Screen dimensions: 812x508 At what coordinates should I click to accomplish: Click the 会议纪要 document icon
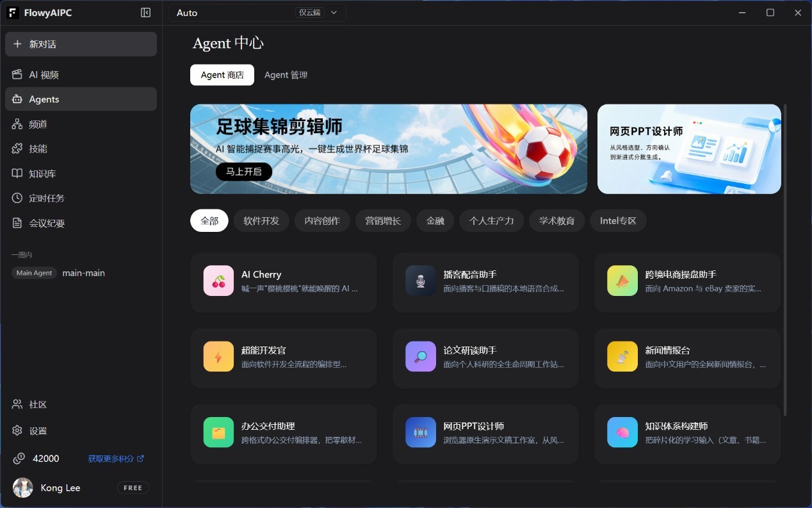(17, 223)
